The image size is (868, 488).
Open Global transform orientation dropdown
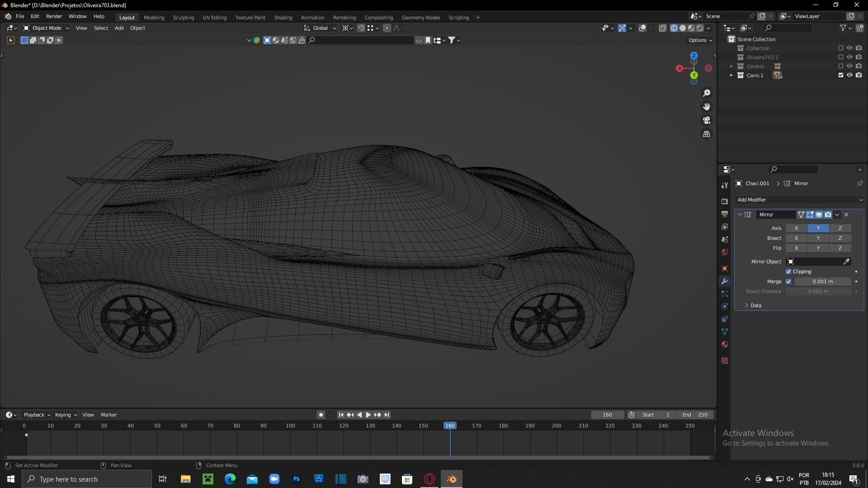tap(321, 28)
